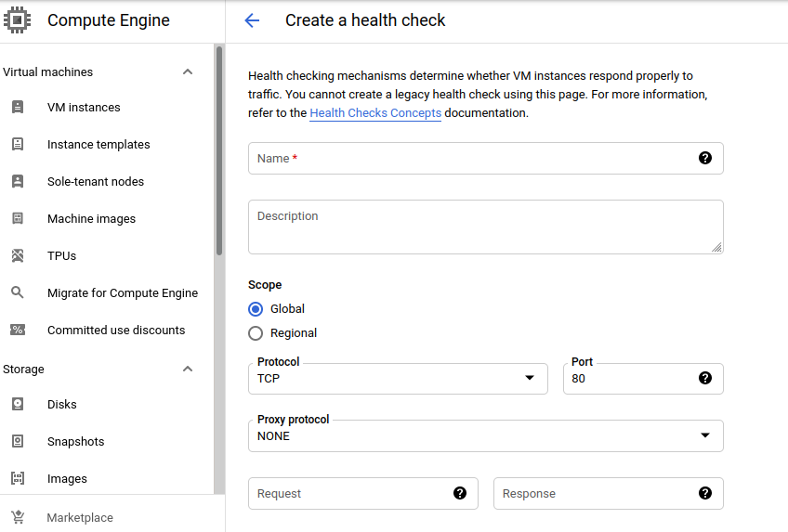Open Images page
The width and height of the screenshot is (788, 532).
tap(67, 479)
